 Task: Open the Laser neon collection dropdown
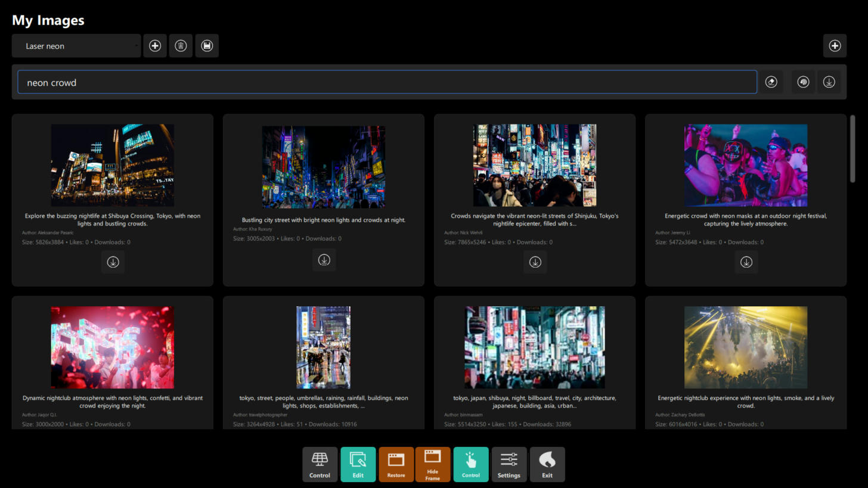(76, 46)
